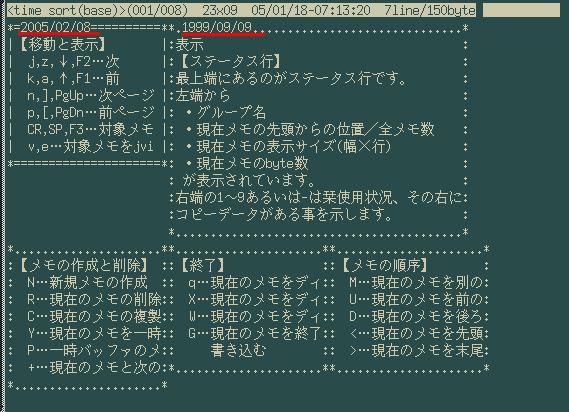
Task: Click the 【メモの作成と削除】 heading
Action: pyautogui.click(x=83, y=265)
